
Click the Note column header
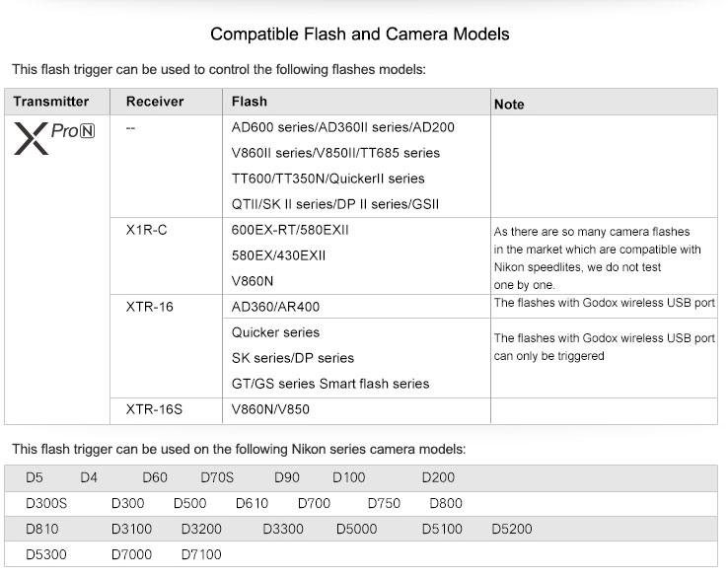[x=509, y=104]
